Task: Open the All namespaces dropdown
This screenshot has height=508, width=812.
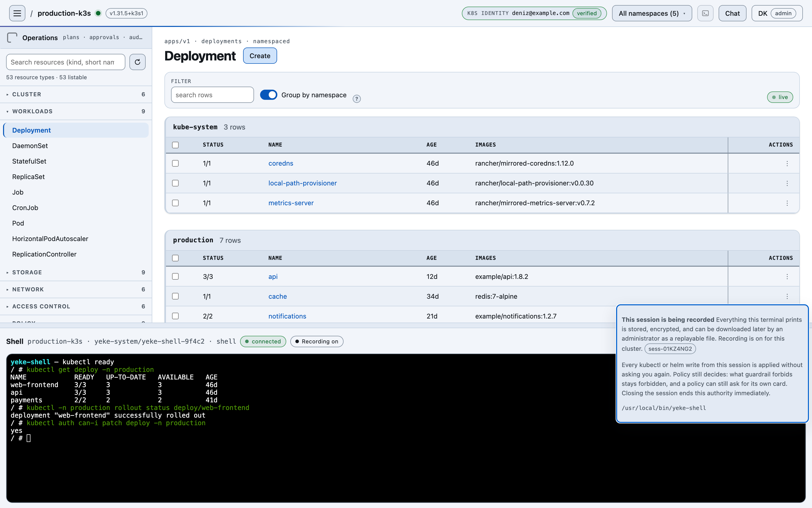Action: 652,13
